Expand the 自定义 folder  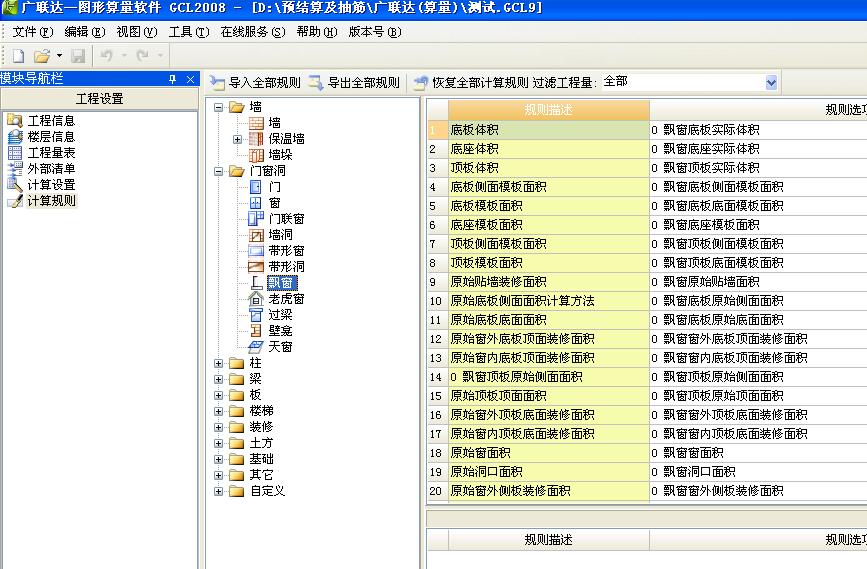[219, 492]
